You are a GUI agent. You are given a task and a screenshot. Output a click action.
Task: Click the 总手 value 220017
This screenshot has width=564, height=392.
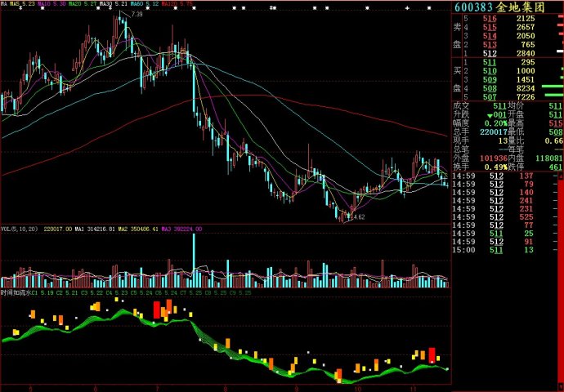[x=493, y=131]
